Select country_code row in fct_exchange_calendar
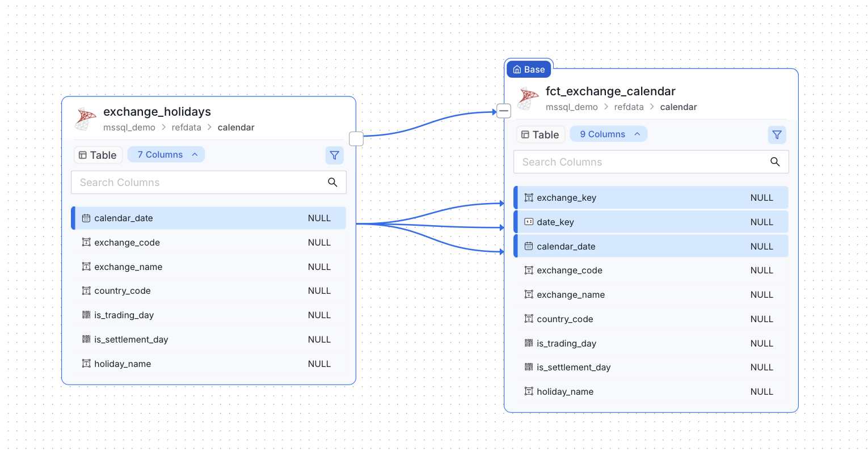Screen dimensions: 868x456 point(651,319)
